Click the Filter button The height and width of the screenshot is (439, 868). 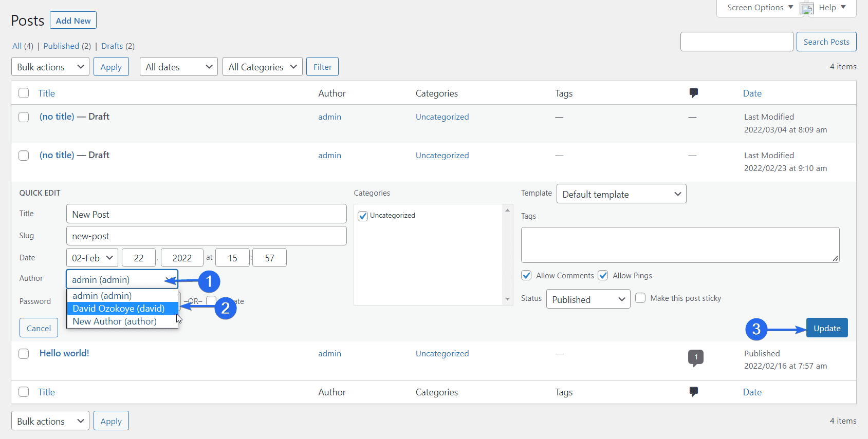coord(323,67)
